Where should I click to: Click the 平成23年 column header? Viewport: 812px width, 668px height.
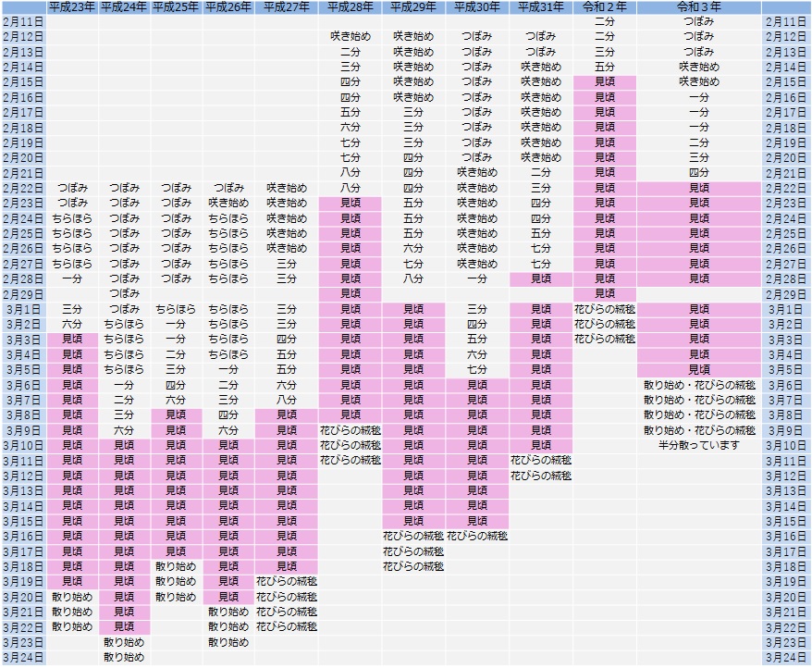click(x=72, y=6)
